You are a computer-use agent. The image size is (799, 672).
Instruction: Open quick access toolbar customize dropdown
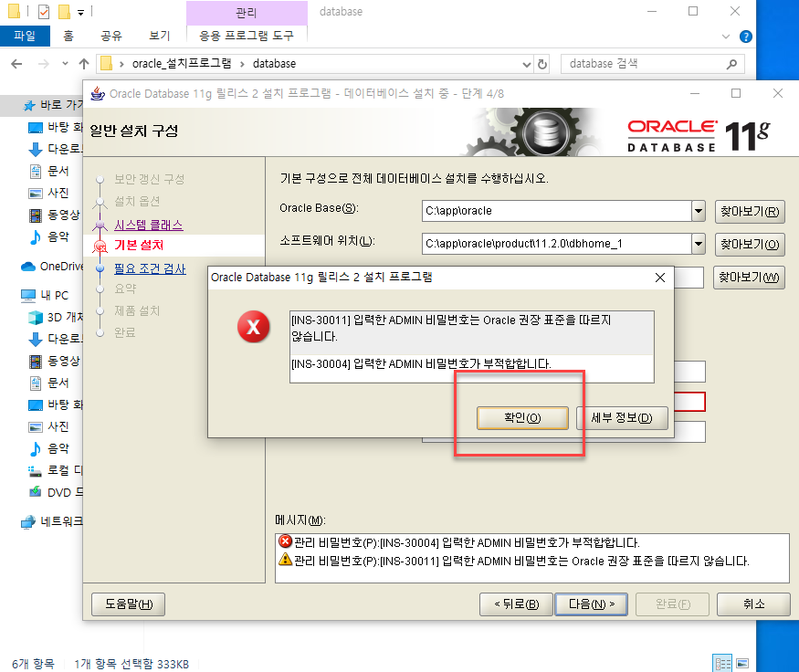[81, 12]
